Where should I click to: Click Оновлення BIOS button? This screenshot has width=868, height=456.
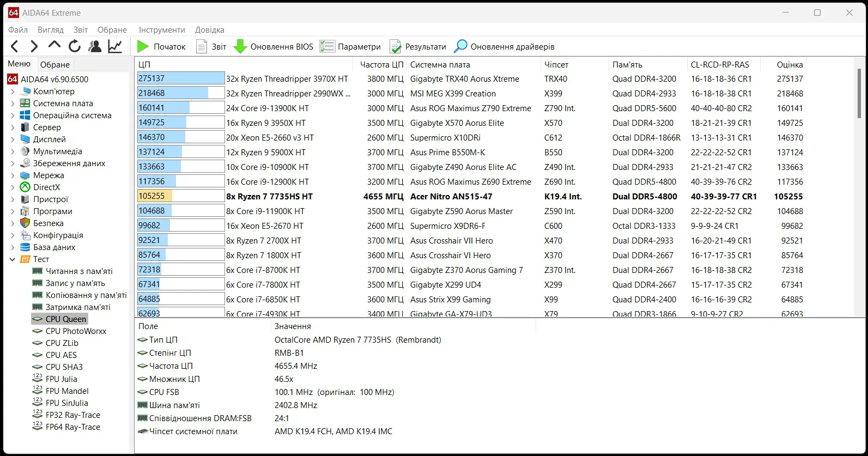click(274, 47)
